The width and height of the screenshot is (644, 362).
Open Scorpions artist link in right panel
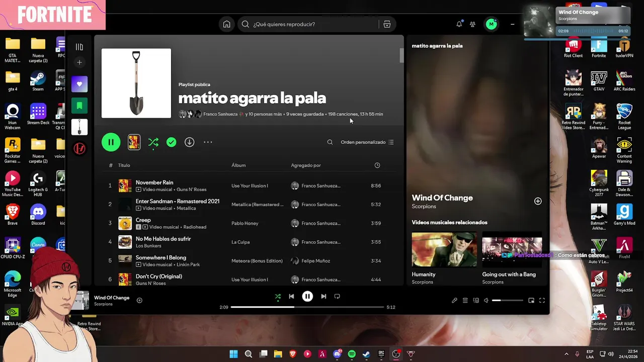(424, 207)
